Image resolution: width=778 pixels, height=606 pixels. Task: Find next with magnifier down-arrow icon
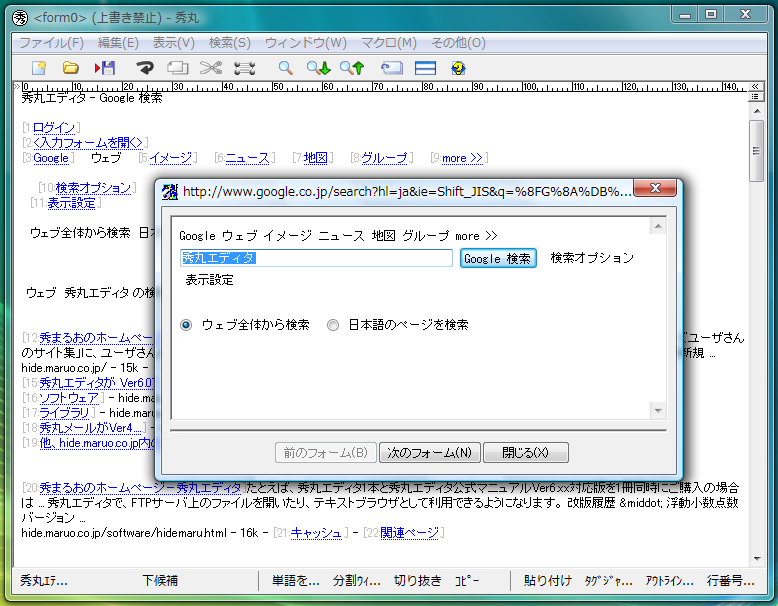pyautogui.click(x=319, y=67)
